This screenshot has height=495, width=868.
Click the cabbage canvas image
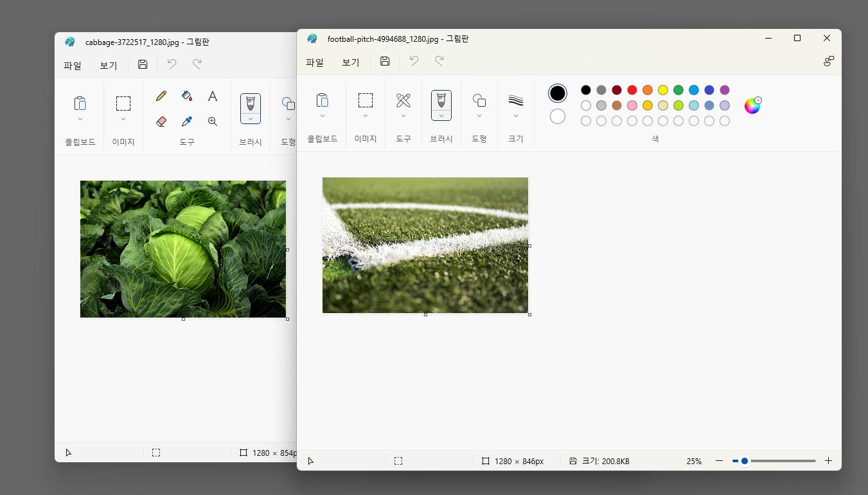[x=183, y=249]
